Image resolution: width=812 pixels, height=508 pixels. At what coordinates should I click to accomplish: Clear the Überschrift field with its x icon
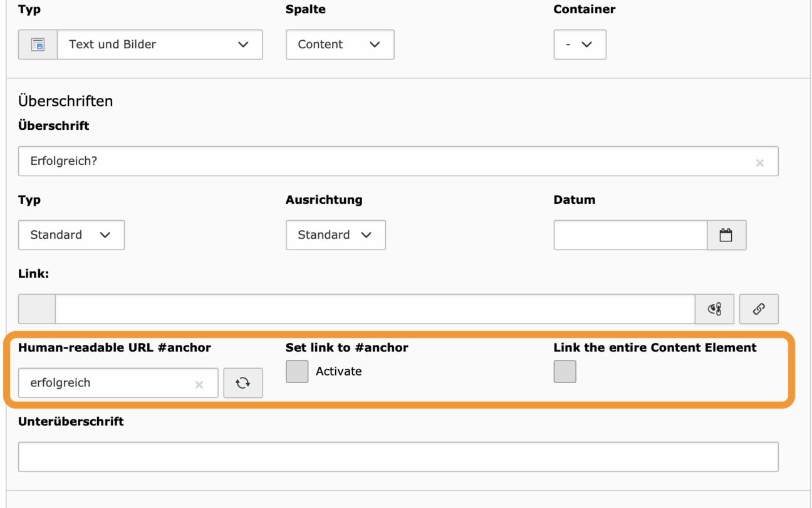[760, 163]
